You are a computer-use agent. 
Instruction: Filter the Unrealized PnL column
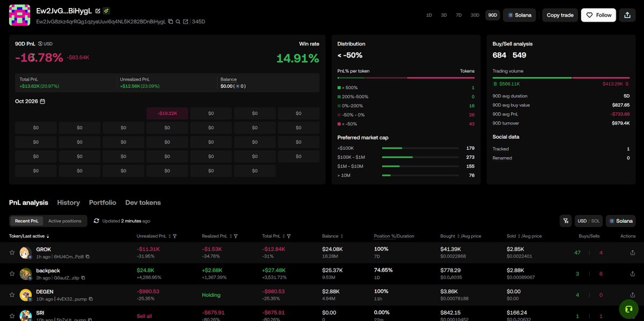pos(175,236)
